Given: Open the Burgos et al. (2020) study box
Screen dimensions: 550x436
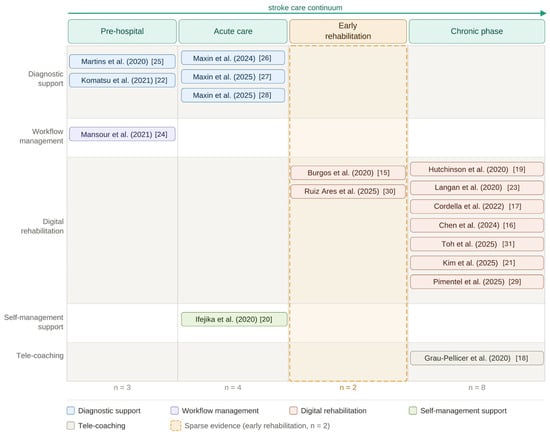Looking at the screenshot, I should pos(348,173).
